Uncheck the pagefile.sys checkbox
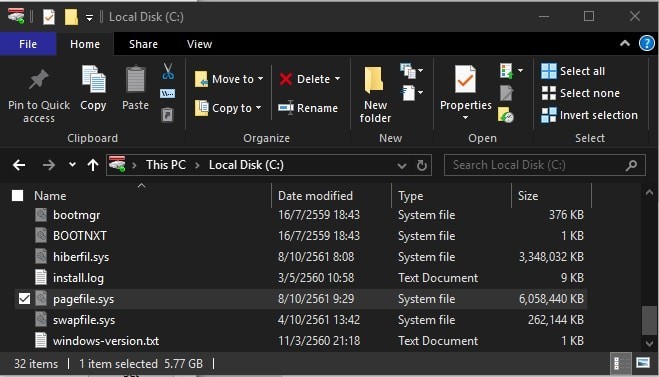The image size is (659, 377). coord(24,299)
